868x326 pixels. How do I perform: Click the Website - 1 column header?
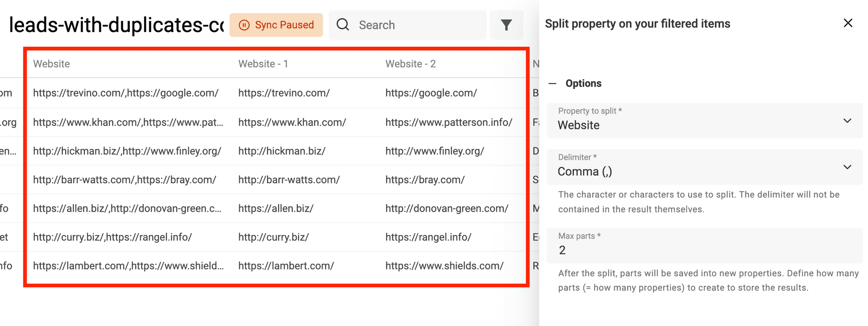click(x=263, y=64)
